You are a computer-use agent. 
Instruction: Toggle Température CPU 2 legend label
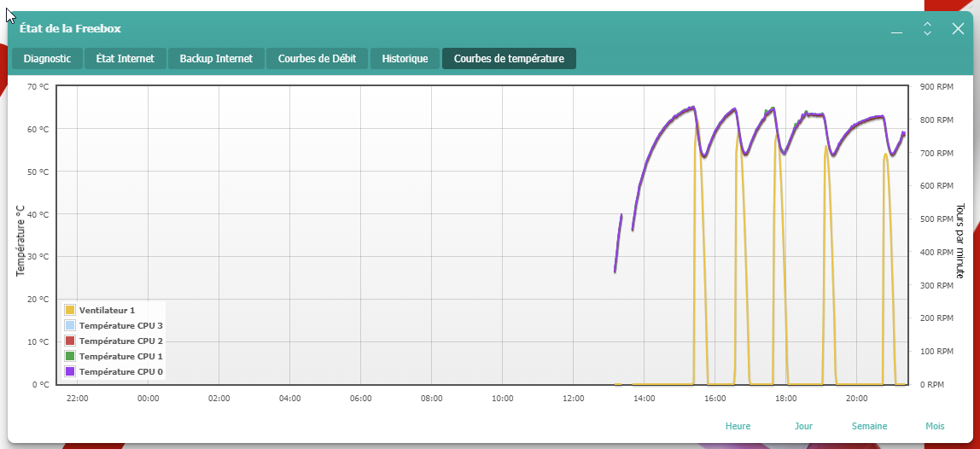point(121,341)
